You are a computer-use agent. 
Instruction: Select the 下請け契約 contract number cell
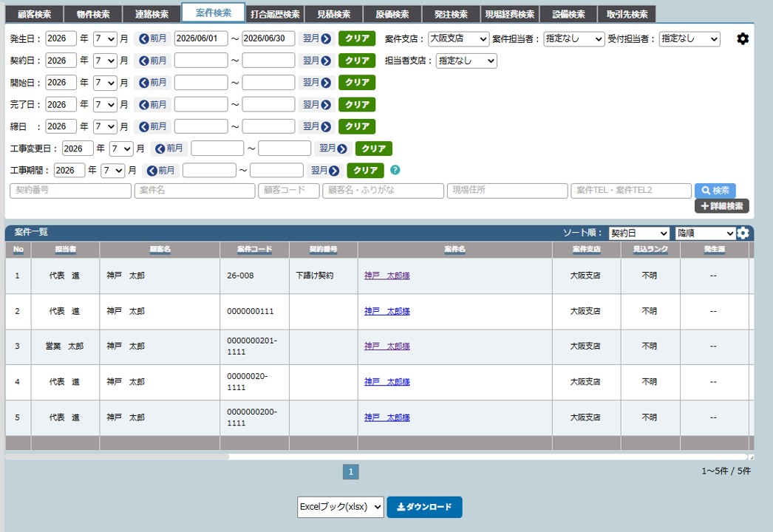click(324, 276)
